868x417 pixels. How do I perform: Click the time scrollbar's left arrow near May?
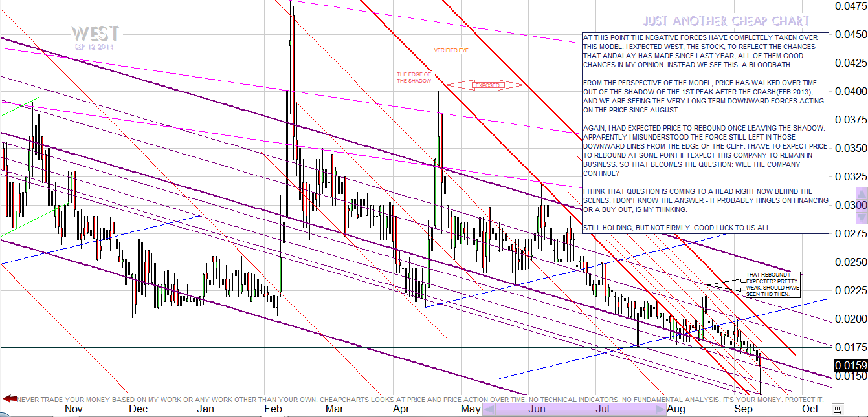pyautogui.click(x=490, y=410)
